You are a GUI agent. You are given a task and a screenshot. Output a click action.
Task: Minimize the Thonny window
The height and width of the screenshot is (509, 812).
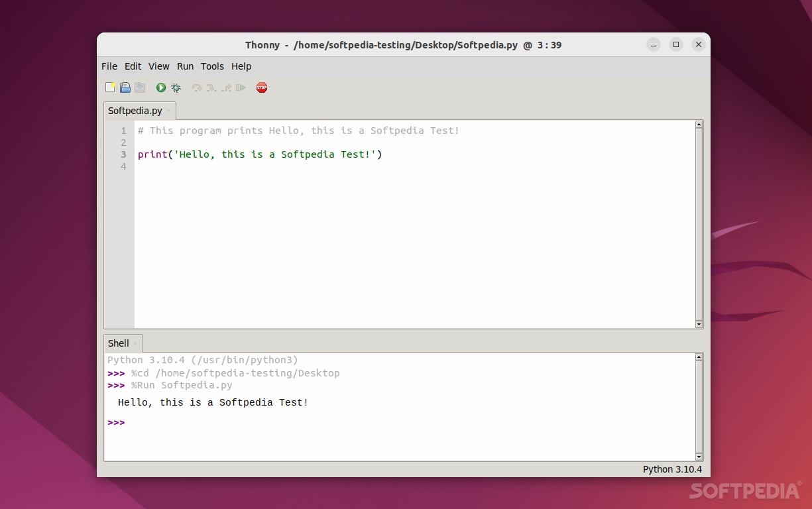(654, 44)
